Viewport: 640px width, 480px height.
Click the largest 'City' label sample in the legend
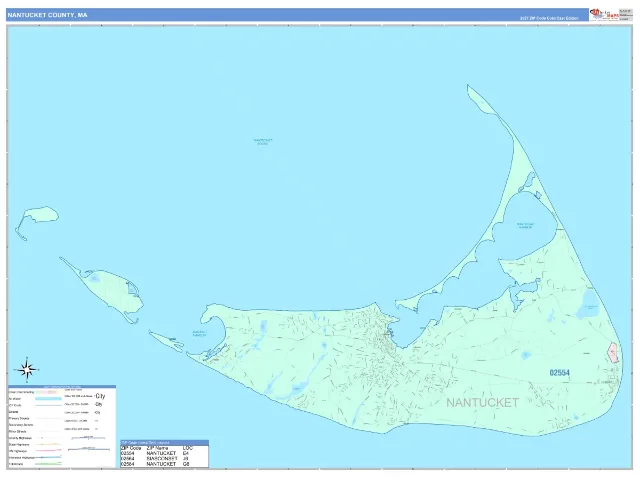click(100, 396)
